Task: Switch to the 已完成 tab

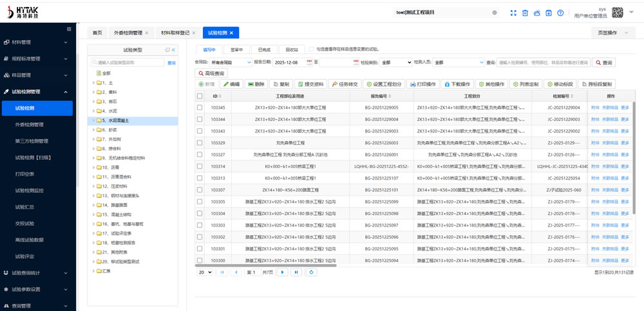Action: click(264, 49)
